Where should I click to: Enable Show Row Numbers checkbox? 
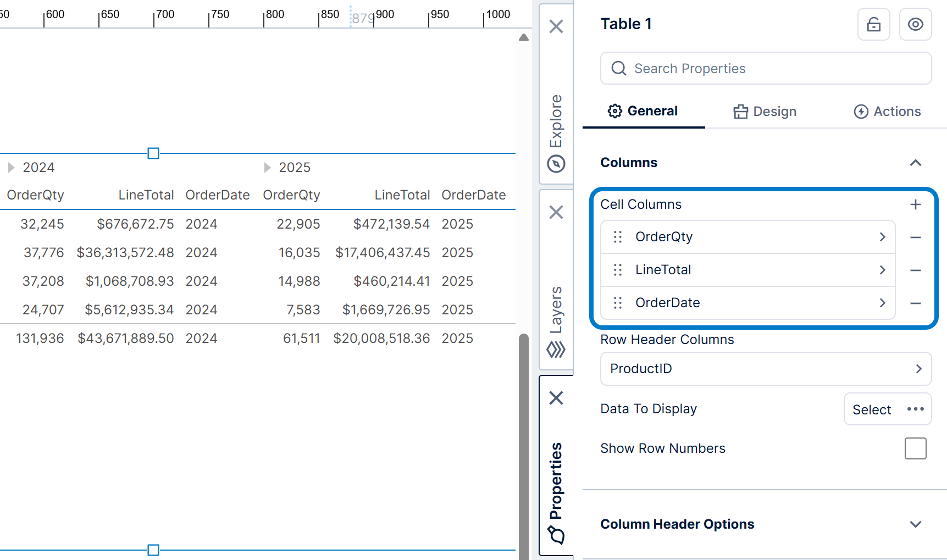pos(915,448)
